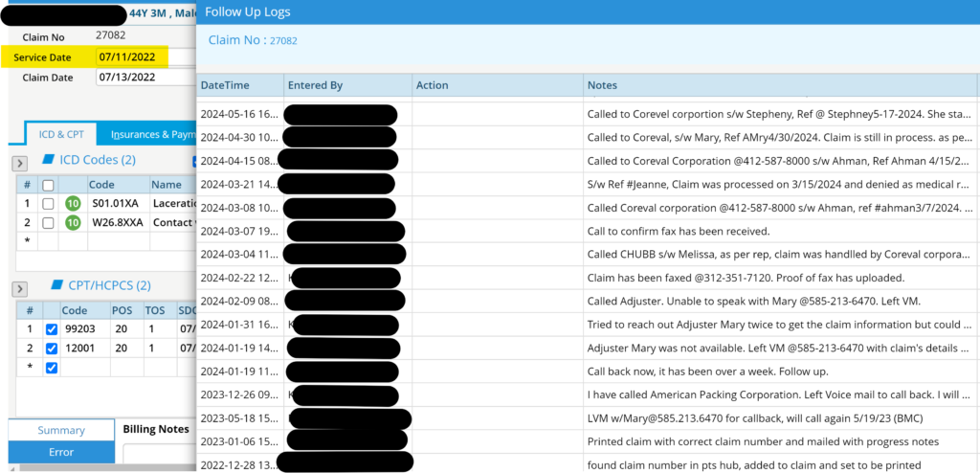The height and width of the screenshot is (473, 980).
Task: Click the Error button
Action: pyautogui.click(x=61, y=452)
